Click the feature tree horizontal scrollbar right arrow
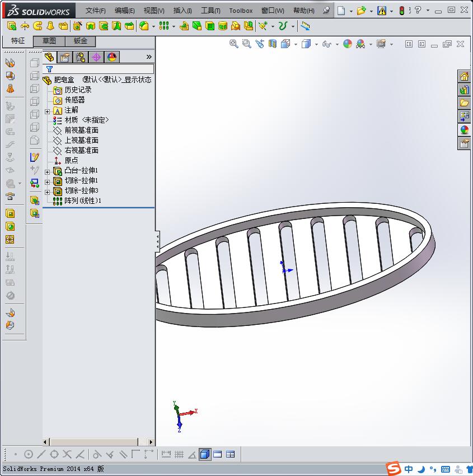 (151, 442)
